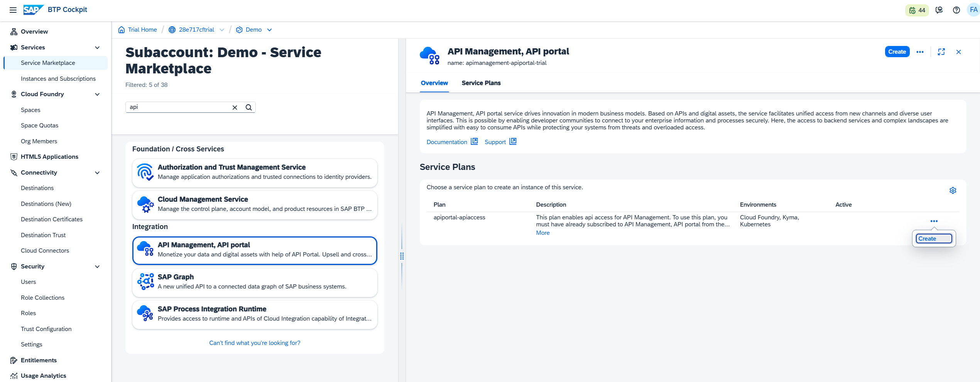This screenshot has height=382, width=980.
Task: Open the Demo subaccount breadcrumb dropdown
Action: point(269,30)
